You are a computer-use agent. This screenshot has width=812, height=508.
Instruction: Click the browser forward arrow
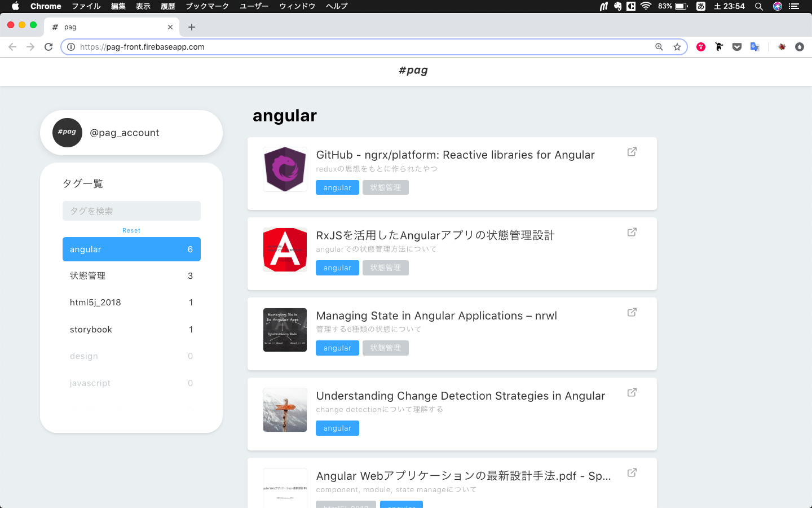pos(30,47)
